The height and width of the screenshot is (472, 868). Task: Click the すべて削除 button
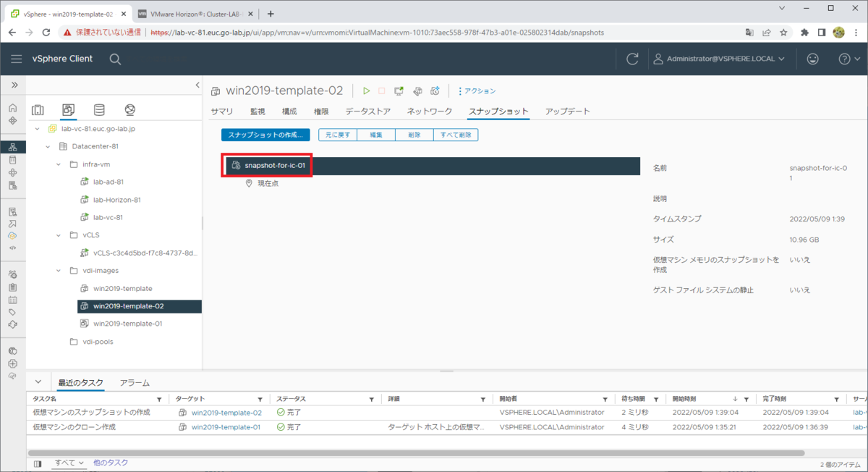pos(456,135)
